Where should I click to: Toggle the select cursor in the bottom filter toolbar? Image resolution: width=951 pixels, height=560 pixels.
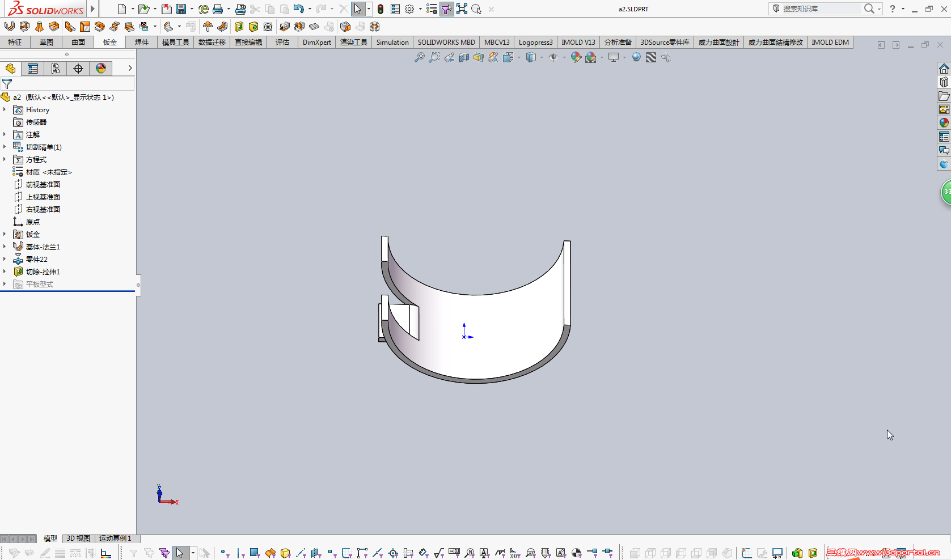click(180, 553)
